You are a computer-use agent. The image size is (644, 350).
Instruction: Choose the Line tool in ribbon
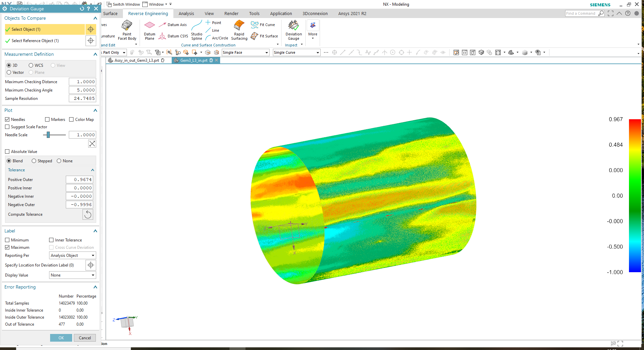click(x=212, y=30)
